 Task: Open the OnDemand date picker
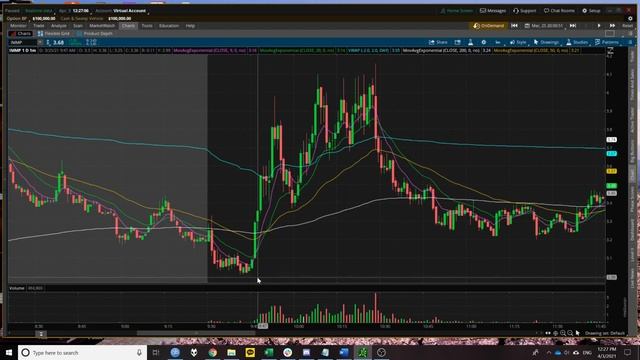[545, 26]
